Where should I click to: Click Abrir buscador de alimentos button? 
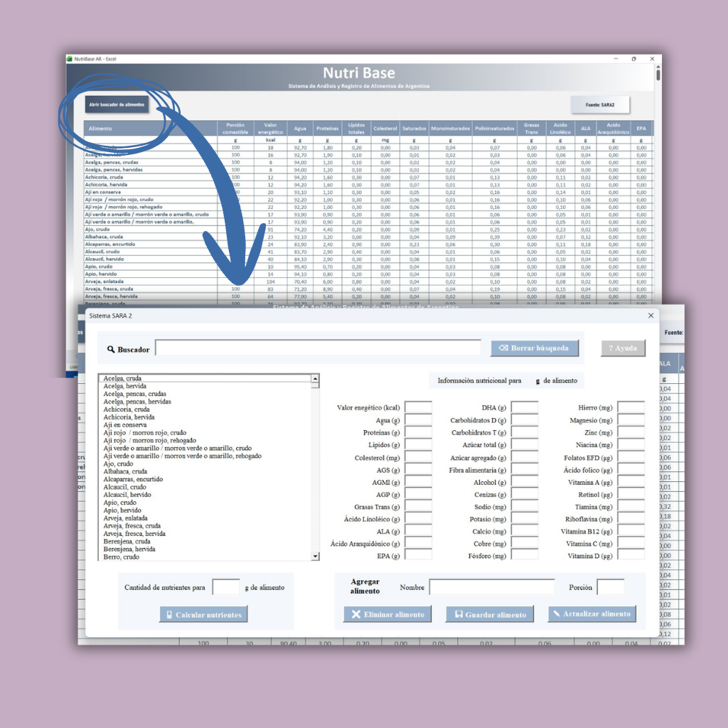(x=116, y=105)
